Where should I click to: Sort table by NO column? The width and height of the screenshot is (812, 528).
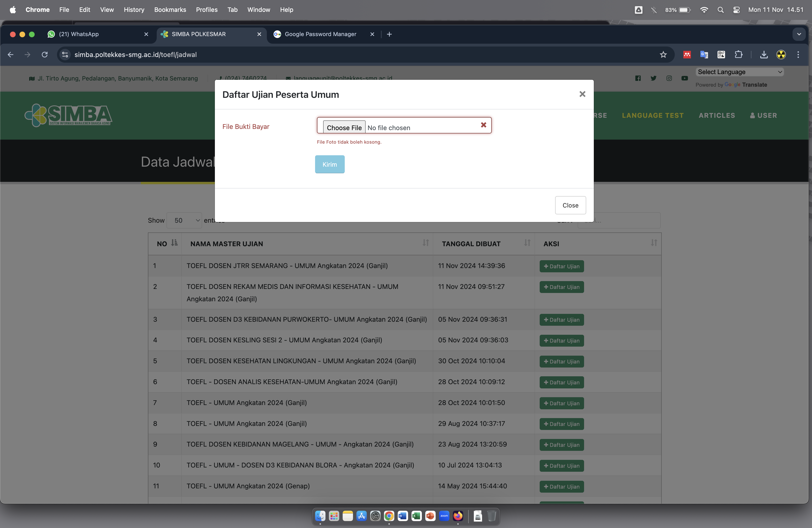coord(165,244)
